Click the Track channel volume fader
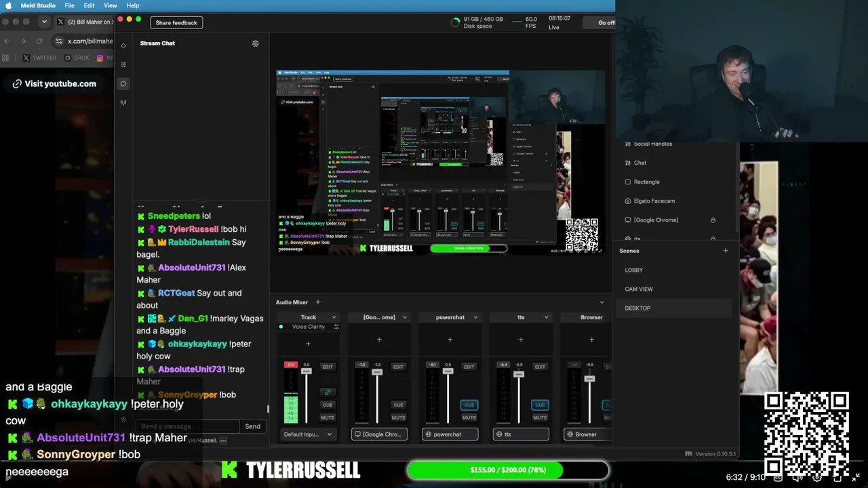 pyautogui.click(x=307, y=371)
